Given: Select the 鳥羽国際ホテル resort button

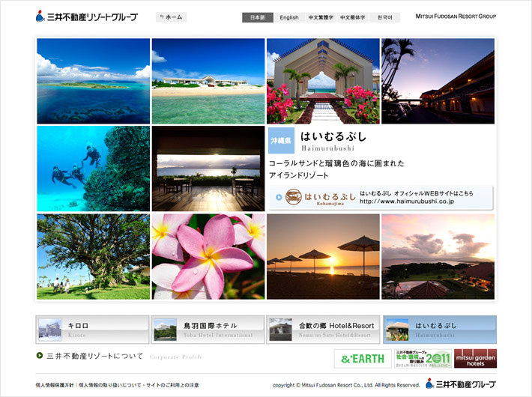Looking at the screenshot, I should click(x=208, y=330).
